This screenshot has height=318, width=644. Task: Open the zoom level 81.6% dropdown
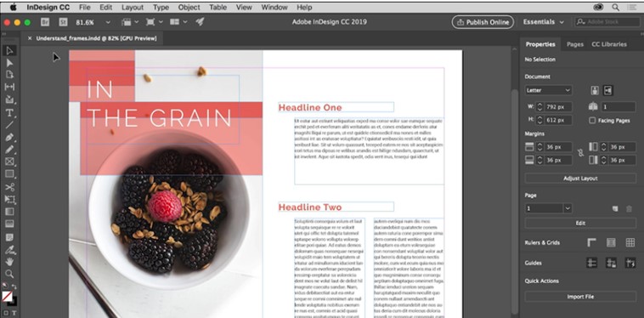coord(108,22)
